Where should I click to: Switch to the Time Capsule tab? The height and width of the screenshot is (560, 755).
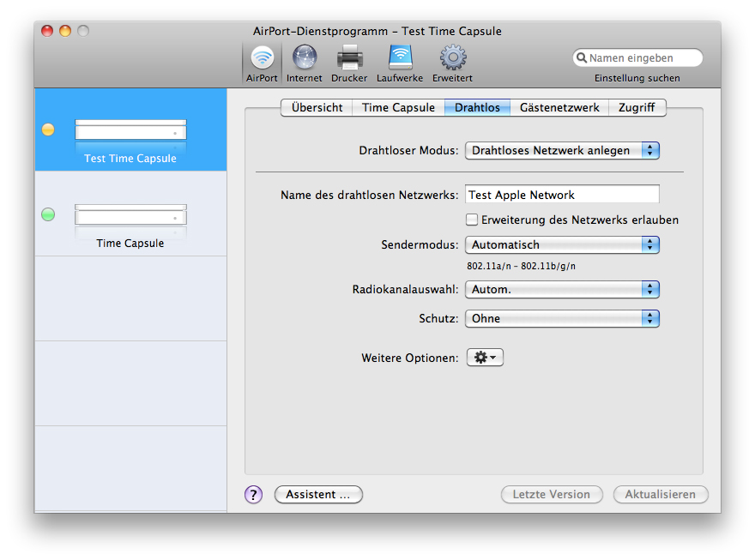[x=398, y=107]
